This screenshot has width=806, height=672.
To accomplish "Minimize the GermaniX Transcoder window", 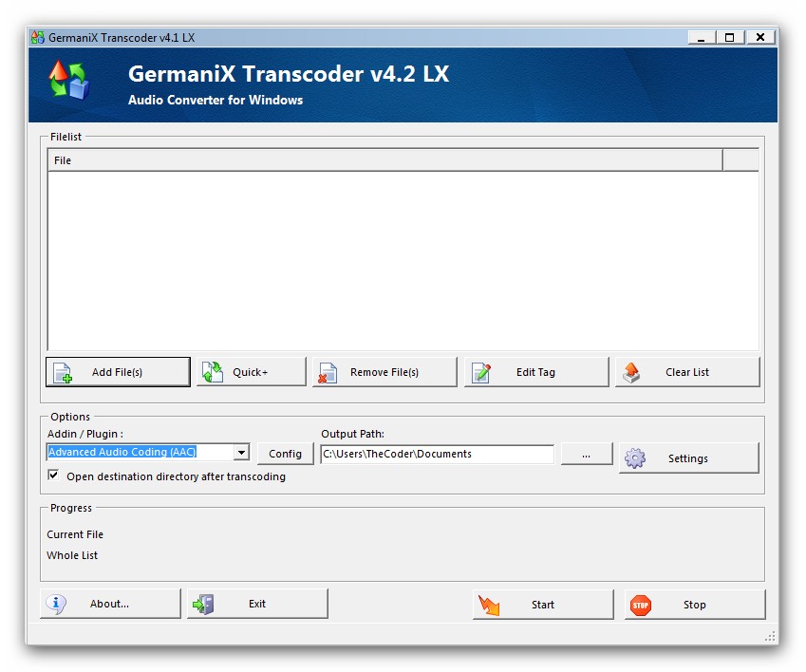I will tap(702, 38).
